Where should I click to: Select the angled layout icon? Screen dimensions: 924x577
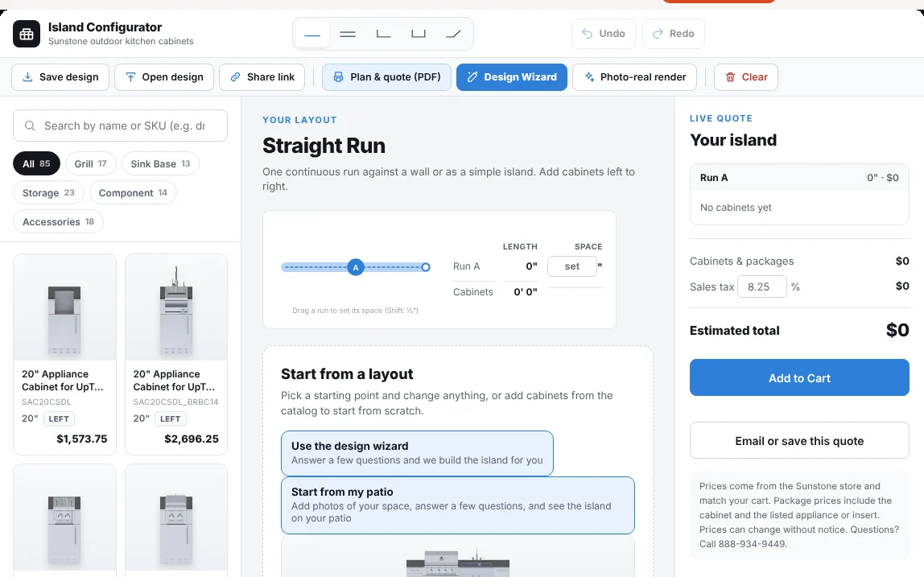(x=453, y=34)
